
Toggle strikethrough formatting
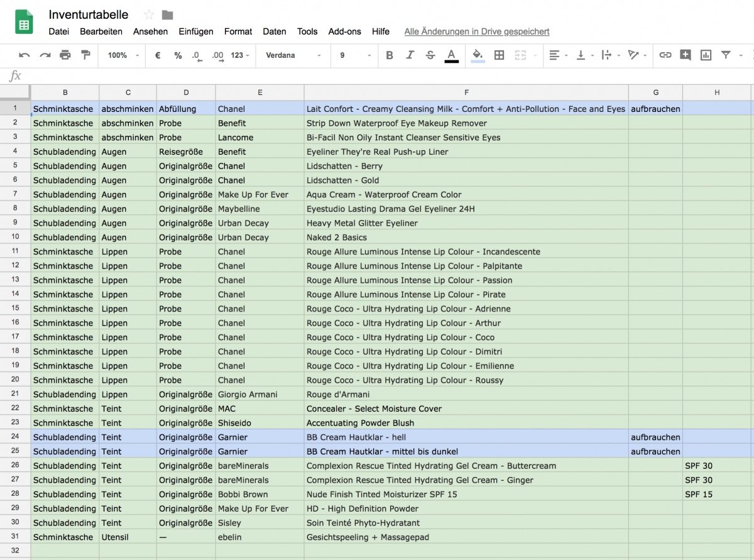tap(430, 55)
